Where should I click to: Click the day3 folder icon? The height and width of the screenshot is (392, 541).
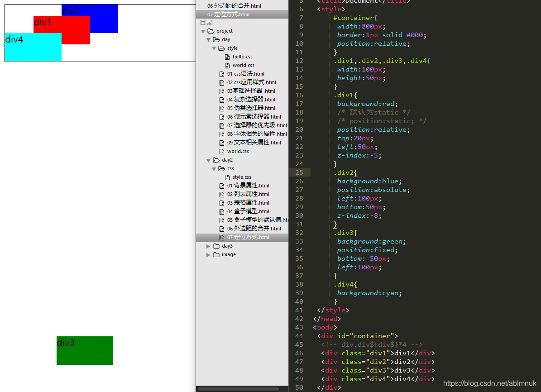[x=216, y=246]
